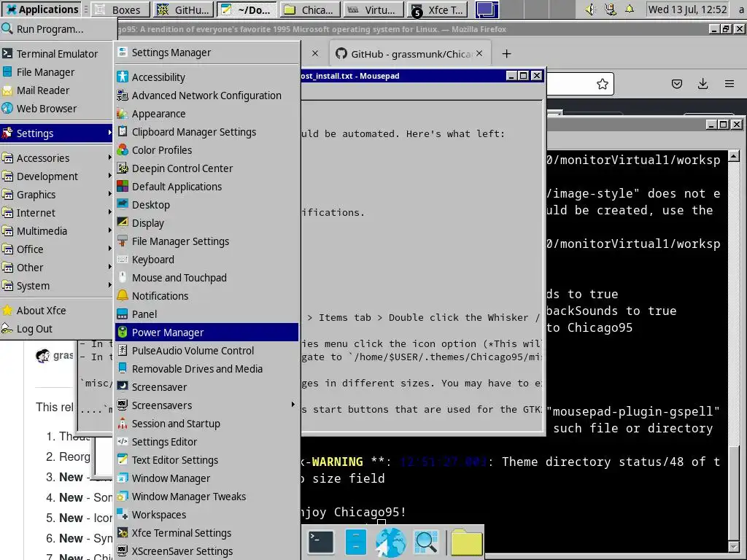Image resolution: width=747 pixels, height=560 pixels.
Task: Open Mouse and Touchpad settings
Action: click(x=206, y=278)
